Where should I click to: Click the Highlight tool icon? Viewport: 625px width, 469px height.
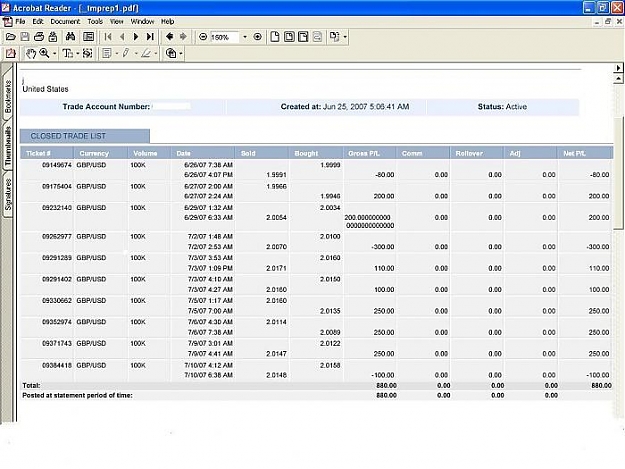pos(146,53)
